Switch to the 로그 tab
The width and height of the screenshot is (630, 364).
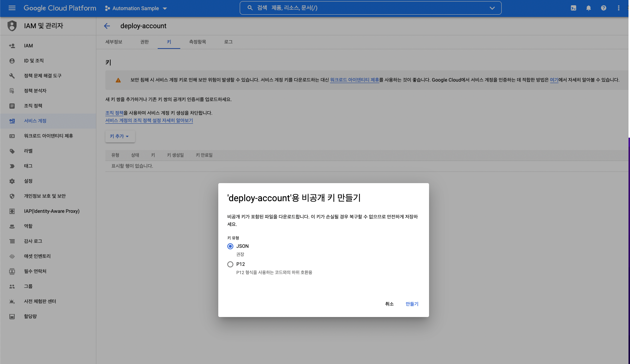click(x=228, y=42)
